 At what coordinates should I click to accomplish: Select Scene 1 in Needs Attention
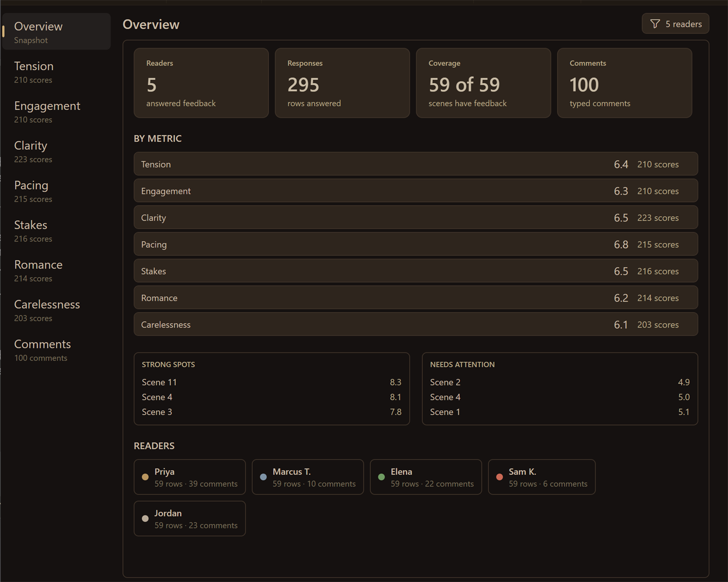coord(560,412)
